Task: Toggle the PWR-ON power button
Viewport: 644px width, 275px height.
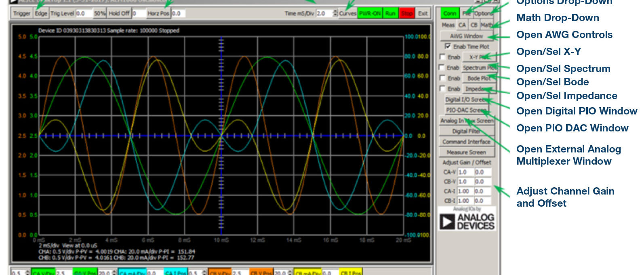Action: point(370,13)
